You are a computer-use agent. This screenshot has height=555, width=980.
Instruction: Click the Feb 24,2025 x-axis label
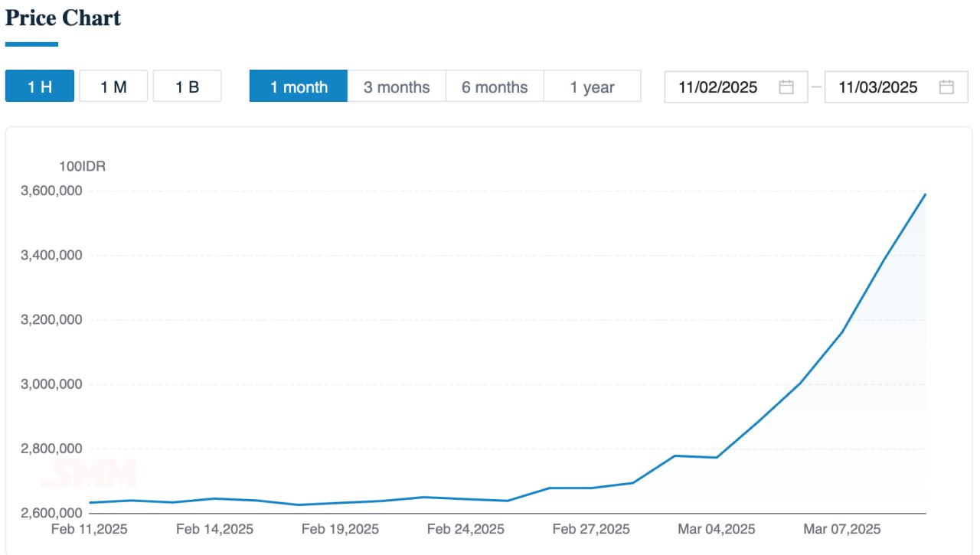pyautogui.click(x=465, y=529)
